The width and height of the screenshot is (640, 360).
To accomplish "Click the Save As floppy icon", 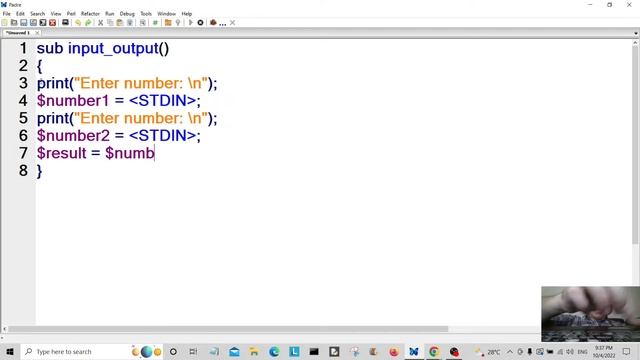I will click(x=33, y=23).
